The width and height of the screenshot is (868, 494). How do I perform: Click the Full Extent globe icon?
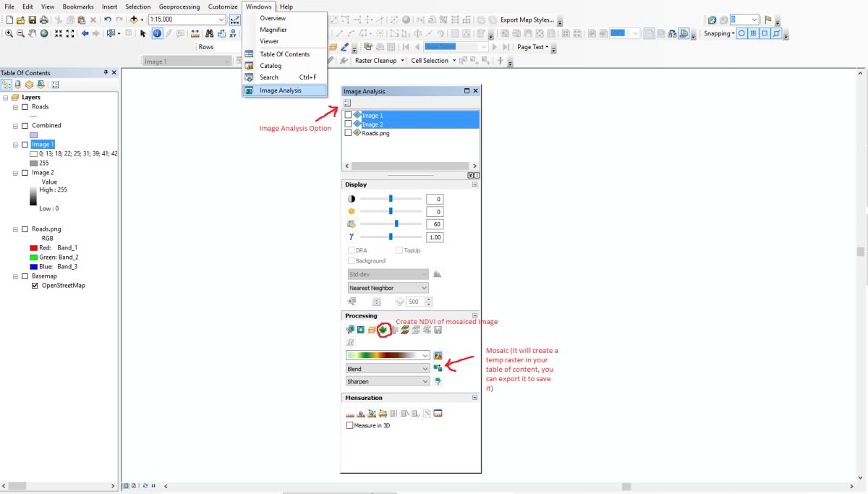44,33
